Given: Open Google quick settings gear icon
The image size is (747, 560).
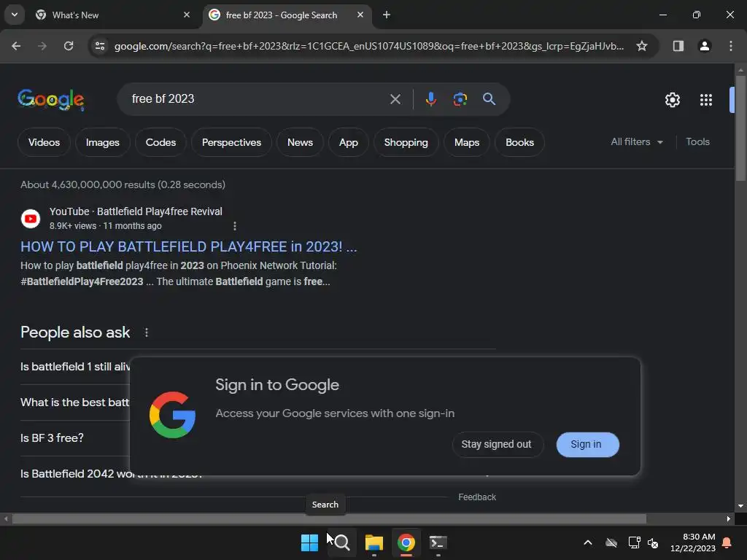Looking at the screenshot, I should tap(672, 100).
